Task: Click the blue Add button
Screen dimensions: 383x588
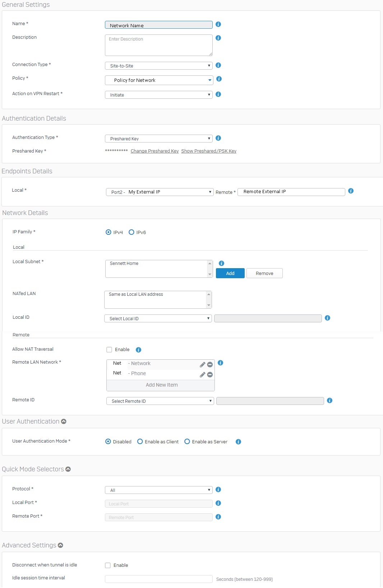Action: point(230,273)
